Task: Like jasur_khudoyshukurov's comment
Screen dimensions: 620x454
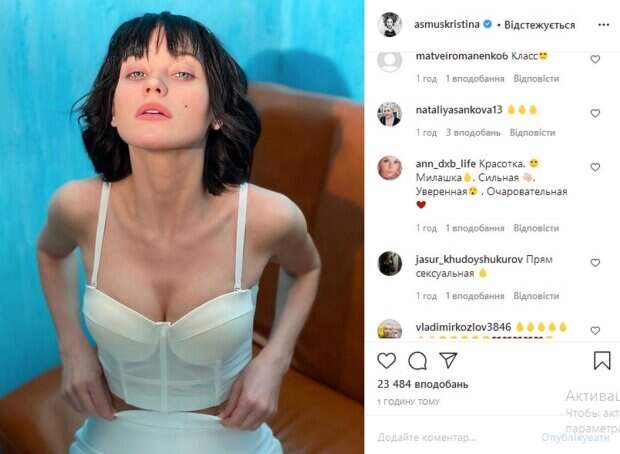Action: [595, 263]
